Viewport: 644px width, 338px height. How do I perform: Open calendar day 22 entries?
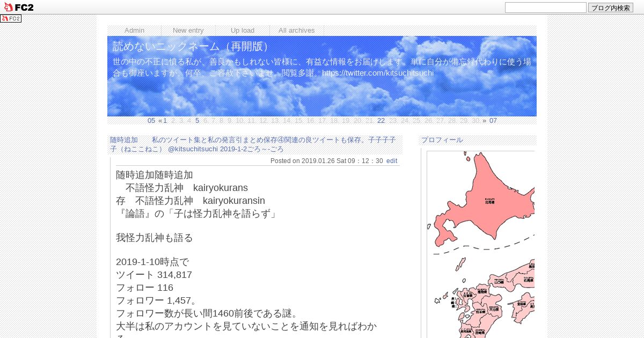pos(381,121)
